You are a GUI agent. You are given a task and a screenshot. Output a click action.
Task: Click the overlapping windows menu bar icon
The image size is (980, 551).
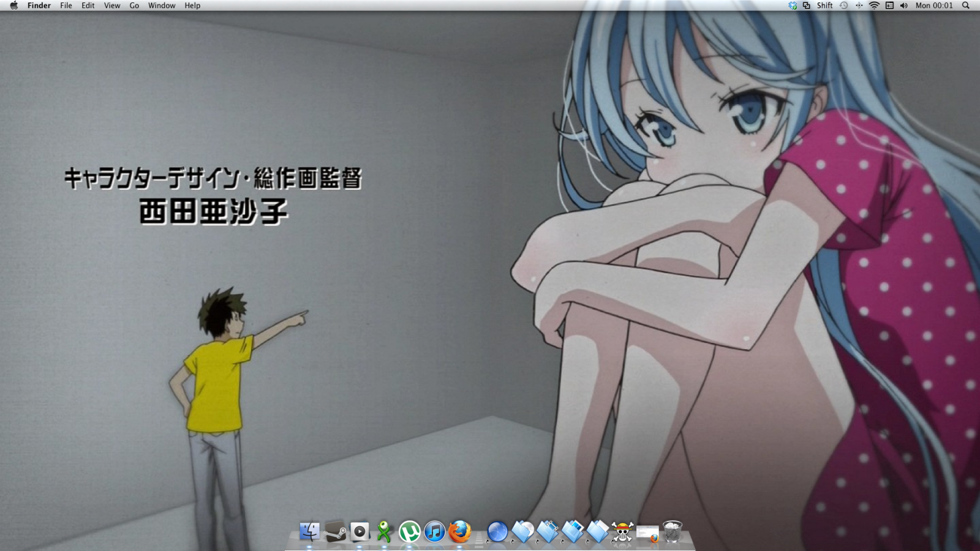point(807,6)
